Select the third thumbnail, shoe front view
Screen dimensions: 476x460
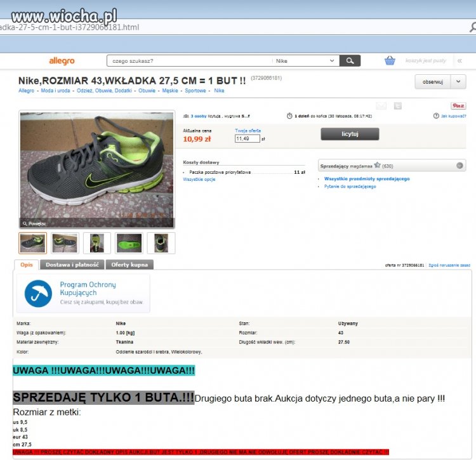97,243
